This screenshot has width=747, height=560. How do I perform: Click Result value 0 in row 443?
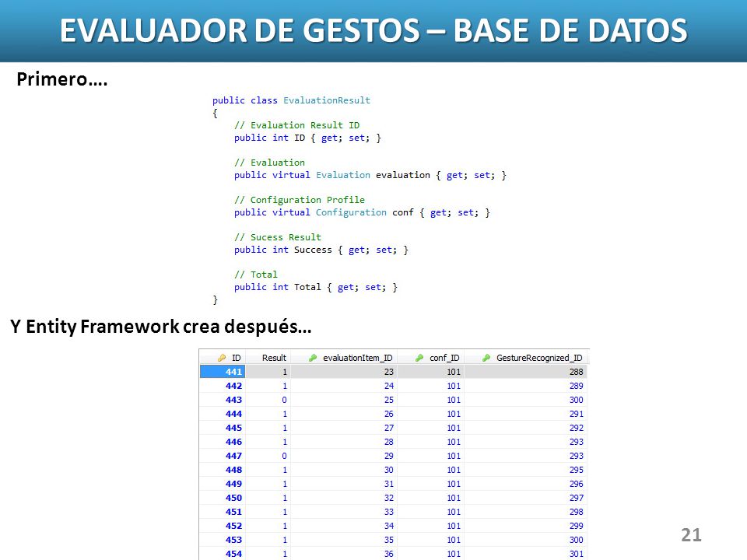coord(285,400)
